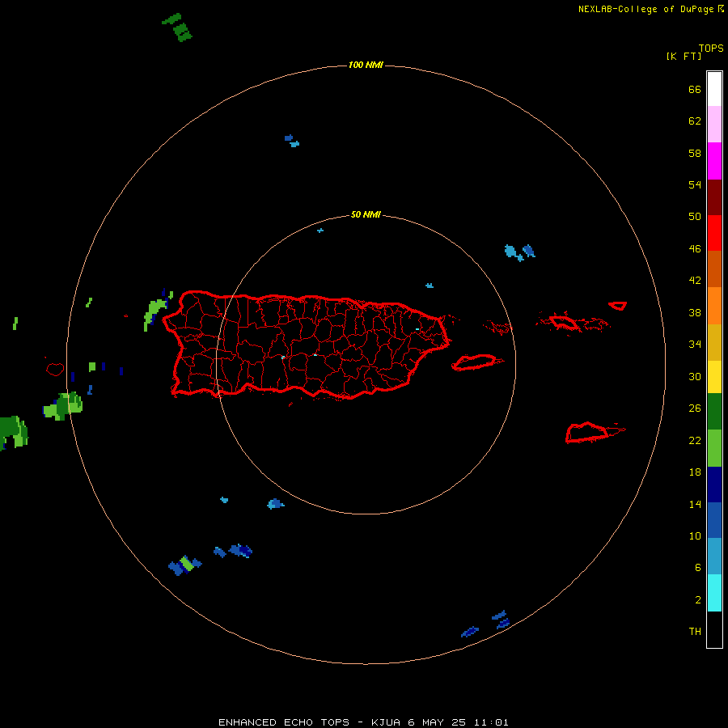Click the 2 value on the scale
The width and height of the screenshot is (728, 728).
click(x=697, y=600)
